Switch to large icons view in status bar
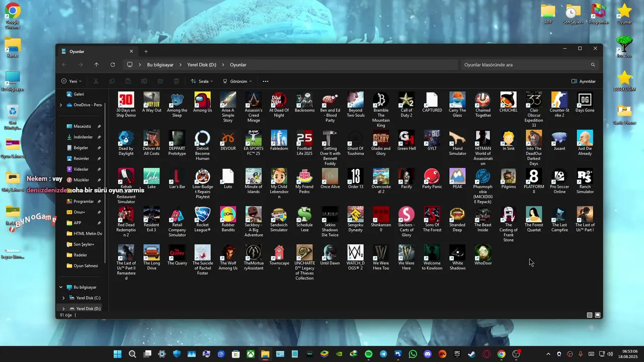This screenshot has height=362, width=644. point(598,315)
